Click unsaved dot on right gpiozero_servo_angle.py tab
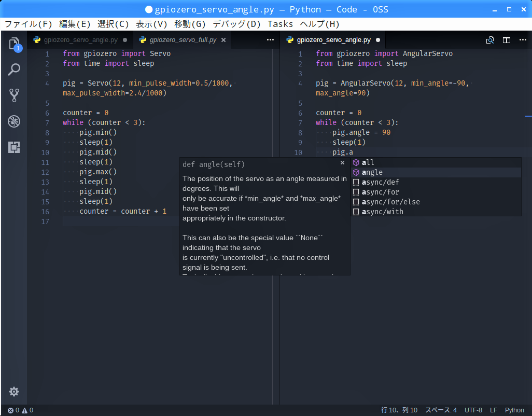The image size is (532, 416). 378,40
